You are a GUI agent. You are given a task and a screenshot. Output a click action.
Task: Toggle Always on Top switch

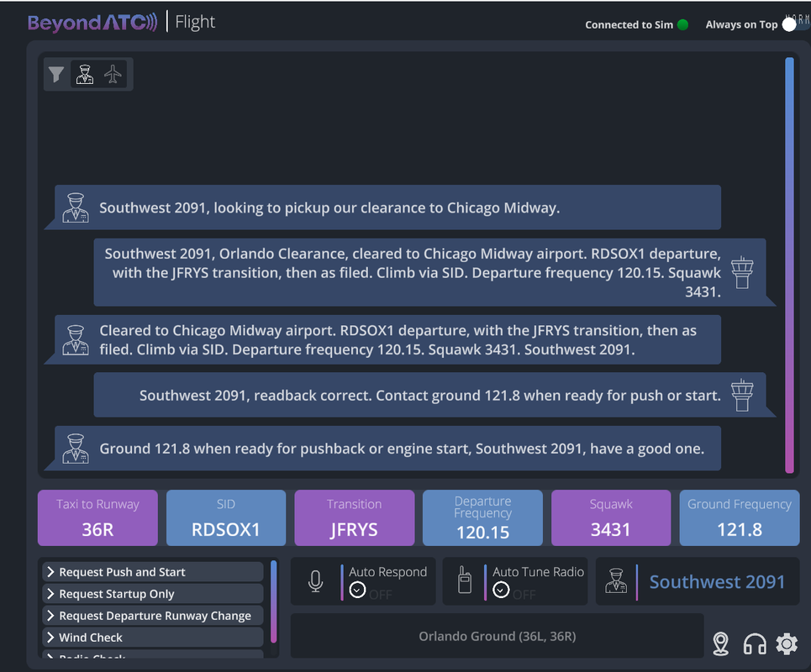pyautogui.click(x=796, y=24)
